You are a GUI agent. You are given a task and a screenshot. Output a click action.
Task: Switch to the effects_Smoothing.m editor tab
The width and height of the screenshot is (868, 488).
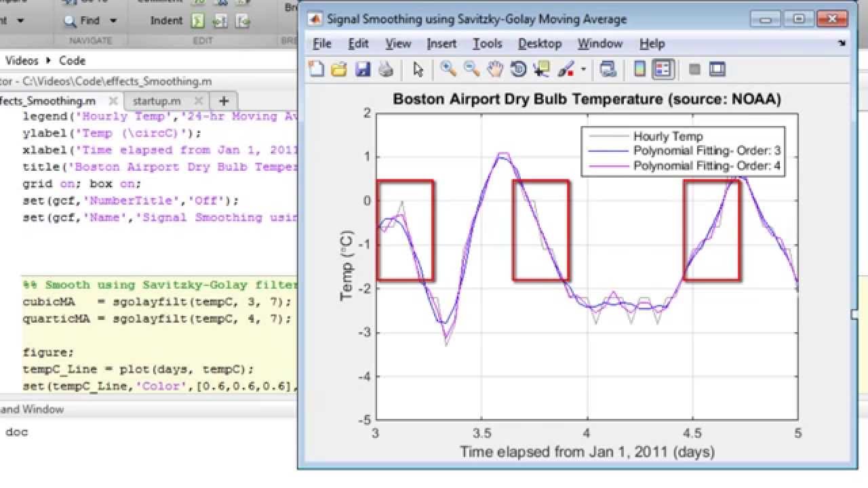(47, 101)
